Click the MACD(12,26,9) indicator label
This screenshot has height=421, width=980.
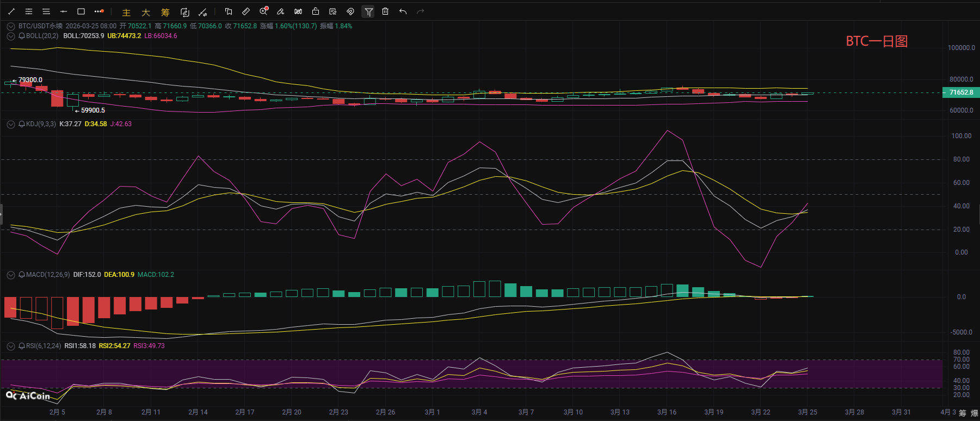click(x=48, y=275)
